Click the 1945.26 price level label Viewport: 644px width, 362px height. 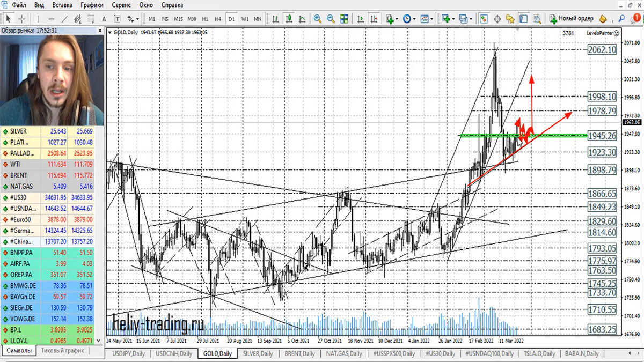click(602, 136)
